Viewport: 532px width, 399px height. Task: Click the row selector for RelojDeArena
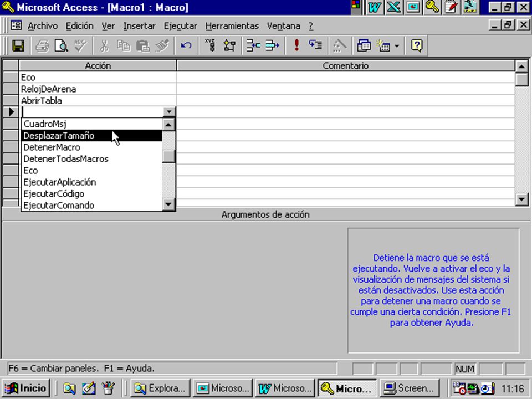click(x=11, y=89)
